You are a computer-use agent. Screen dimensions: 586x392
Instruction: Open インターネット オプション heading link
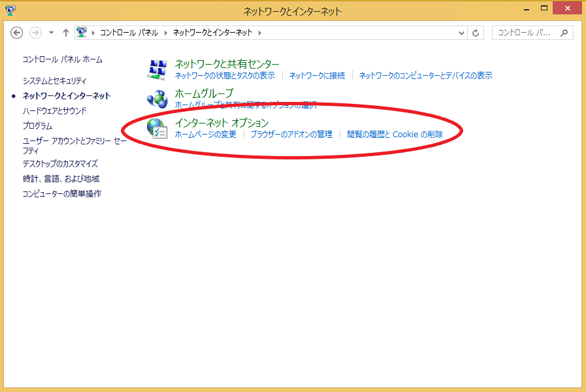click(221, 123)
